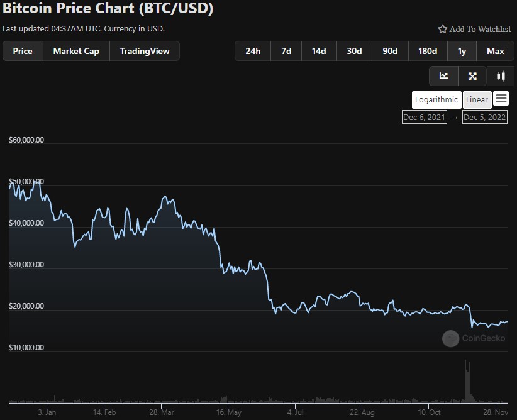
Task: Enable Logarithmic scale
Action: click(x=436, y=99)
